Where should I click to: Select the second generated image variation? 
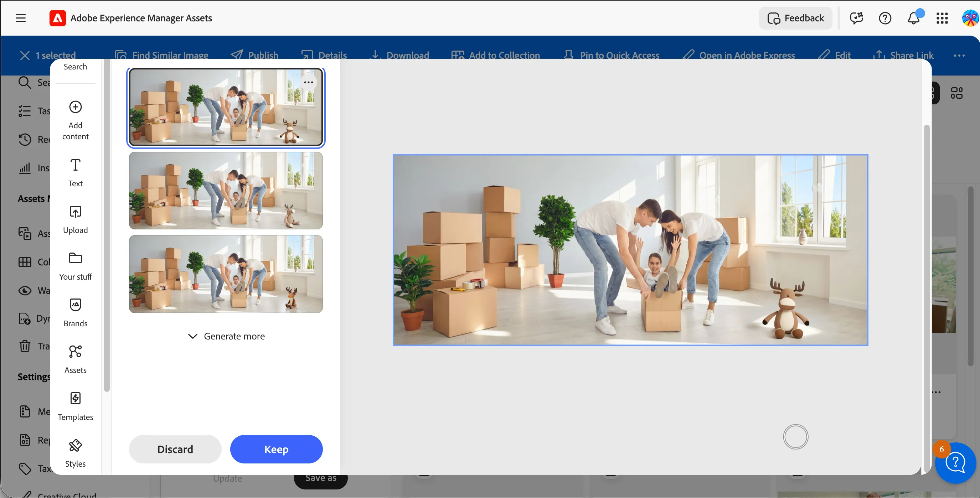(x=226, y=191)
